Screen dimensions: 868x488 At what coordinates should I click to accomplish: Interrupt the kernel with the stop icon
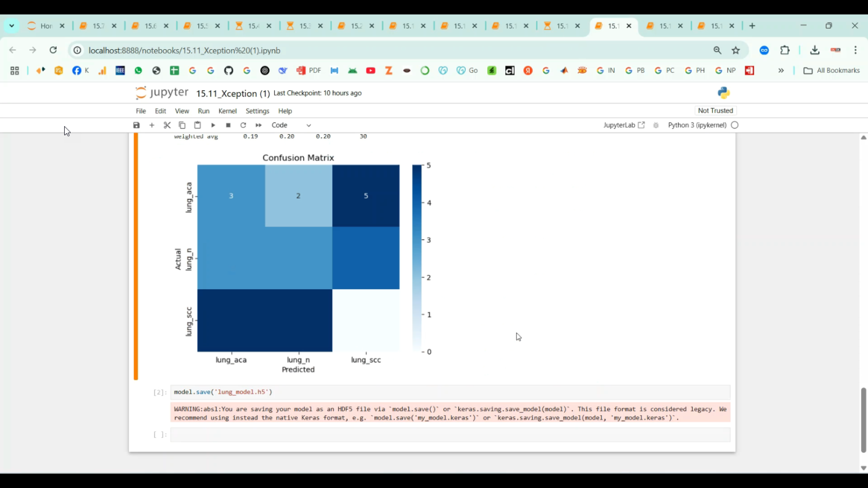coord(227,125)
